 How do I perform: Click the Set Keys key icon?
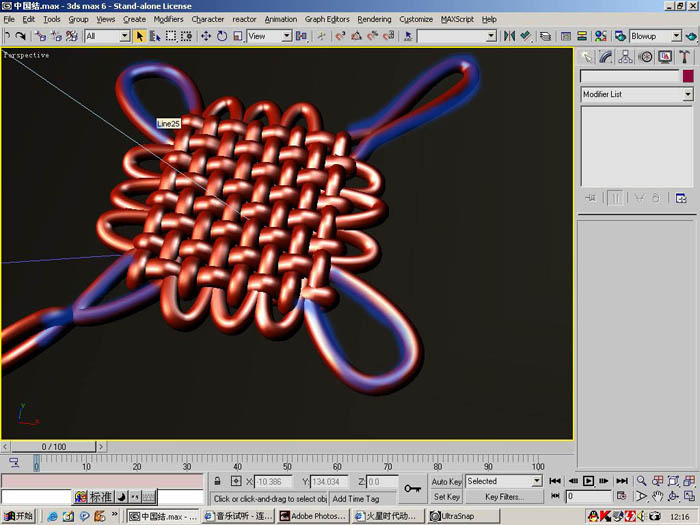tap(412, 489)
